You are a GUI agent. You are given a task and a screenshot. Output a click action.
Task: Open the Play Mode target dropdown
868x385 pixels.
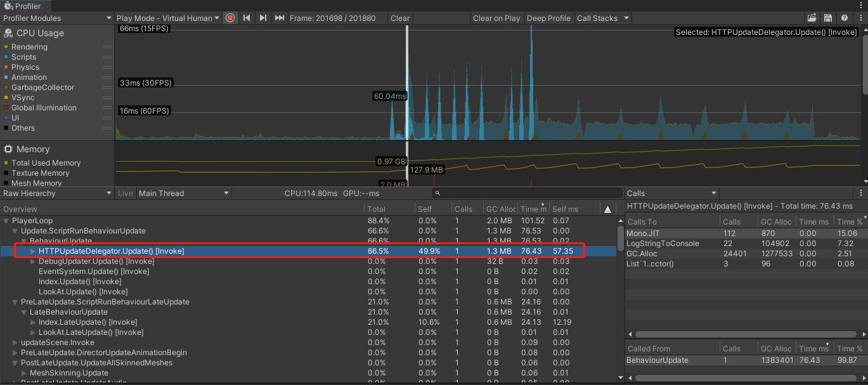168,18
